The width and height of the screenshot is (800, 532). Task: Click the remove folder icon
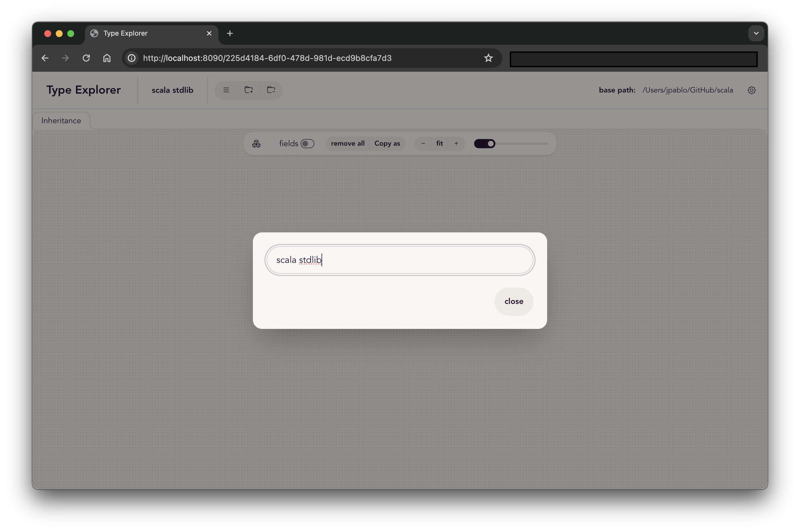click(271, 90)
